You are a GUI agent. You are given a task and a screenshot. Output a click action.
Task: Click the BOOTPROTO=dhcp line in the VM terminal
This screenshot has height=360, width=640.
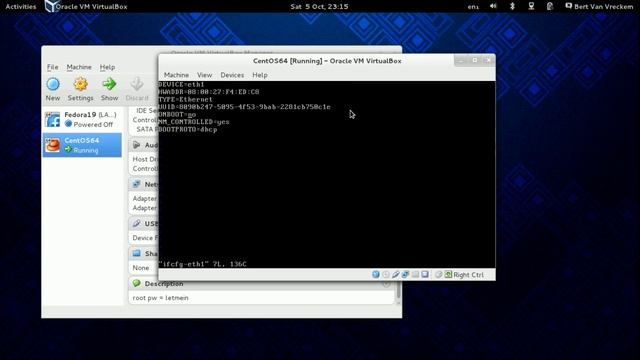188,130
